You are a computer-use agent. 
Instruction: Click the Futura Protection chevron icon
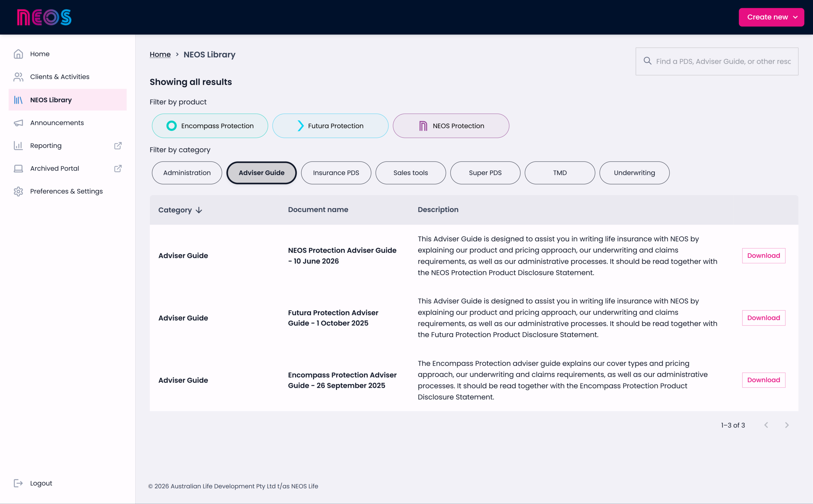(x=300, y=126)
